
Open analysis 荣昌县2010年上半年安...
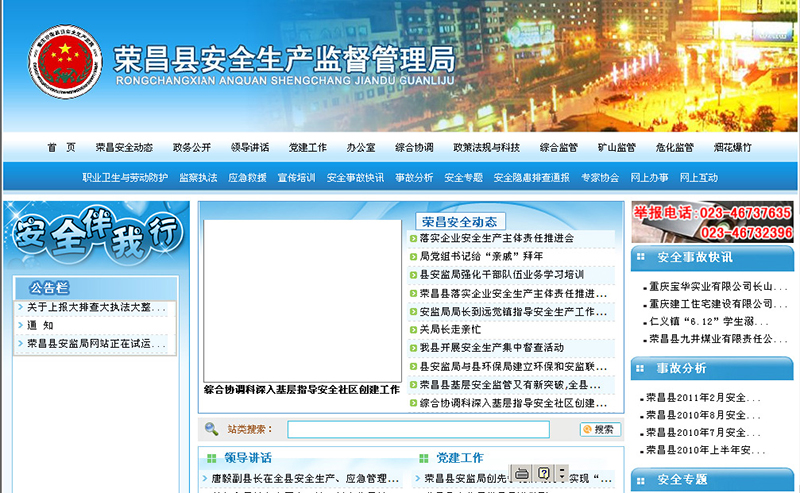pyautogui.click(x=705, y=450)
